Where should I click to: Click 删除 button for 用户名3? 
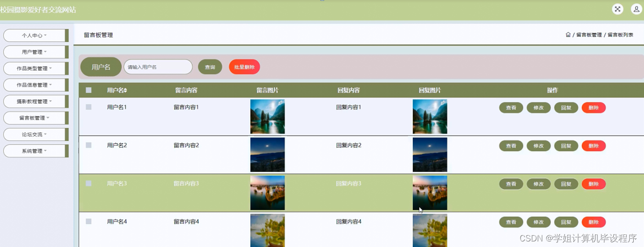(x=594, y=184)
